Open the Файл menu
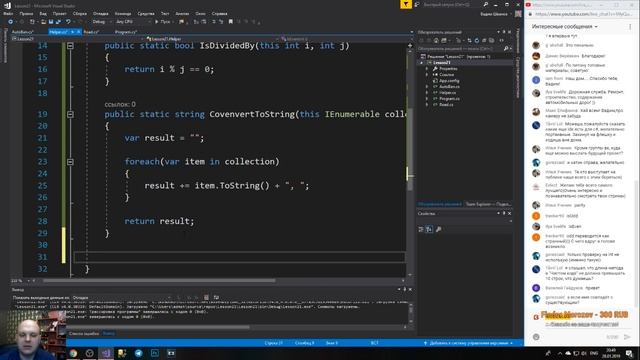 tap(8, 13)
